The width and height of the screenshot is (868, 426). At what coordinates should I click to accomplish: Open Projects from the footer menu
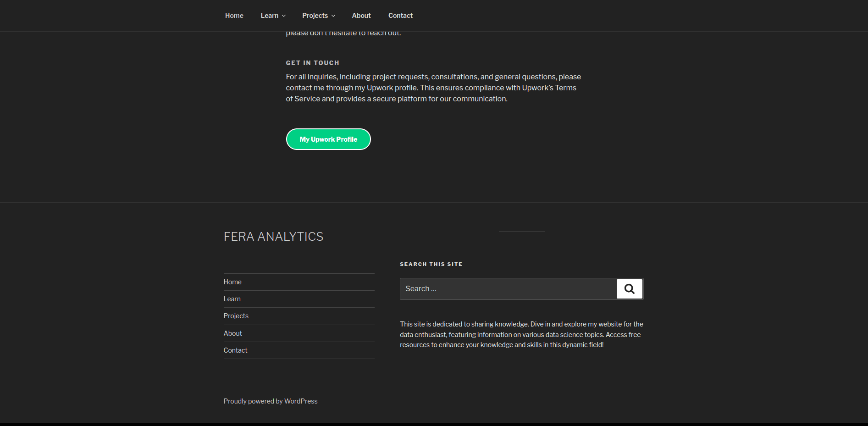236,316
